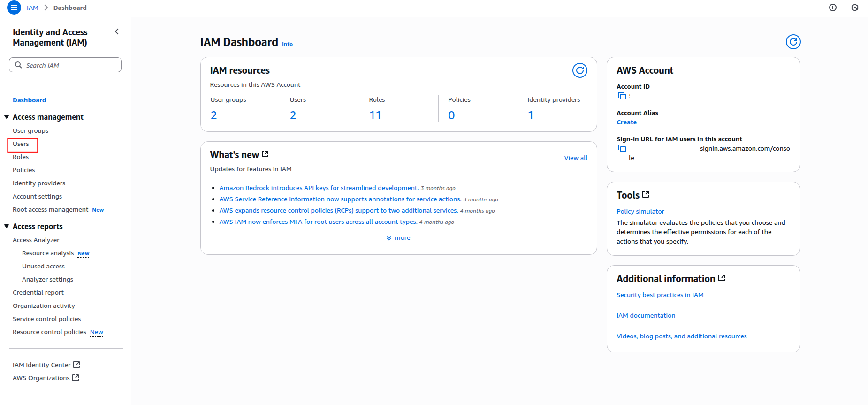This screenshot has height=405, width=868.
Task: Click the IAM Dashboard refresh icon
Action: point(793,42)
